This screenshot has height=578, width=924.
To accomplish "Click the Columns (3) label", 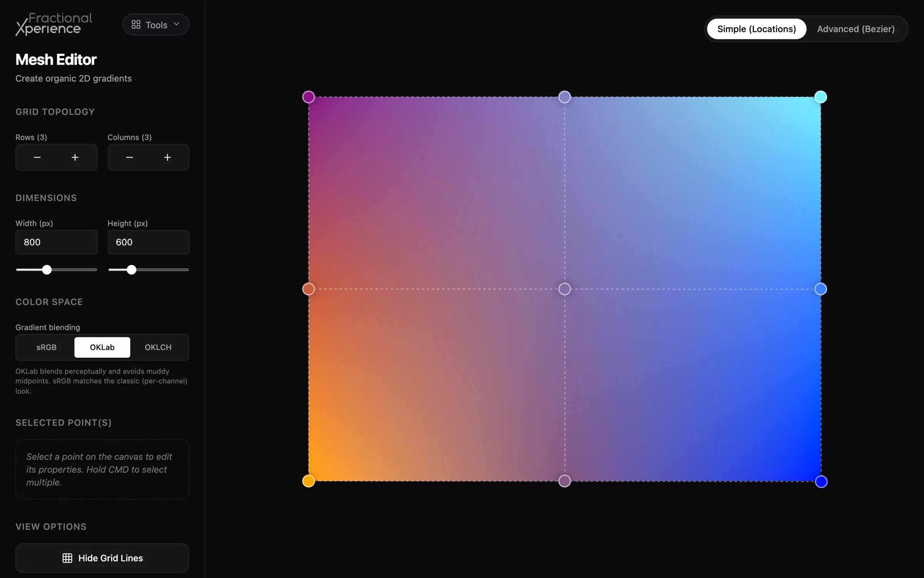I will pos(129,137).
